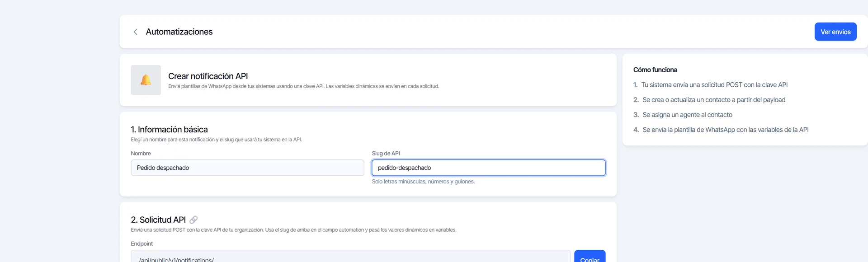Go back using the arrow beside Automatizaciones
This screenshot has height=262, width=868.
[135, 32]
